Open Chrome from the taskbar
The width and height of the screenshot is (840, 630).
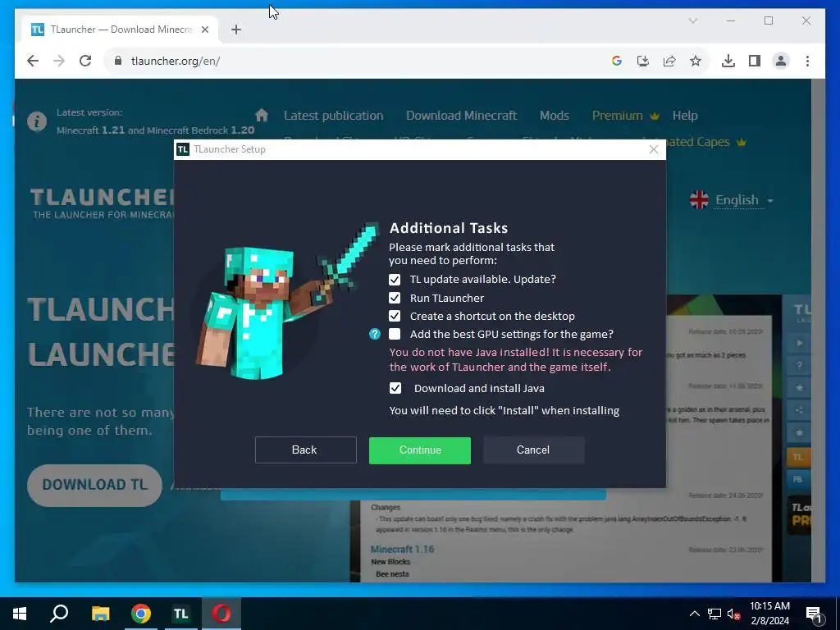141,614
